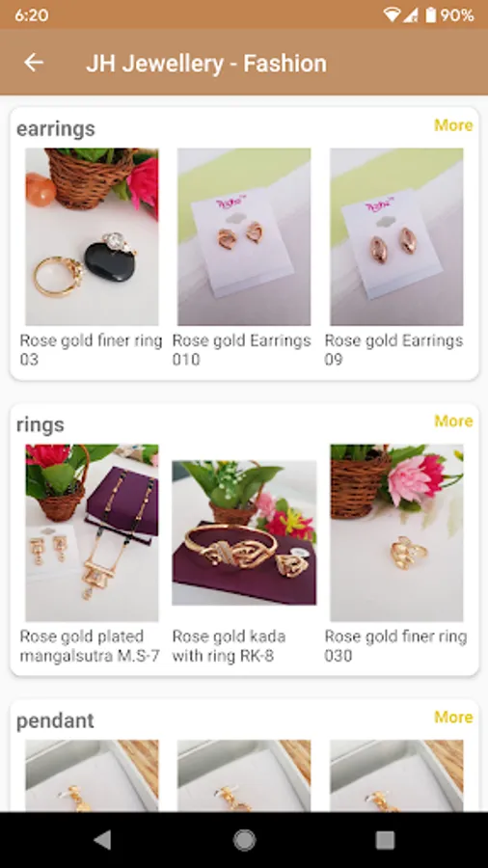Viewport: 488px width, 868px height.
Task: Select the middle pendant thumbnail
Action: pos(244,775)
